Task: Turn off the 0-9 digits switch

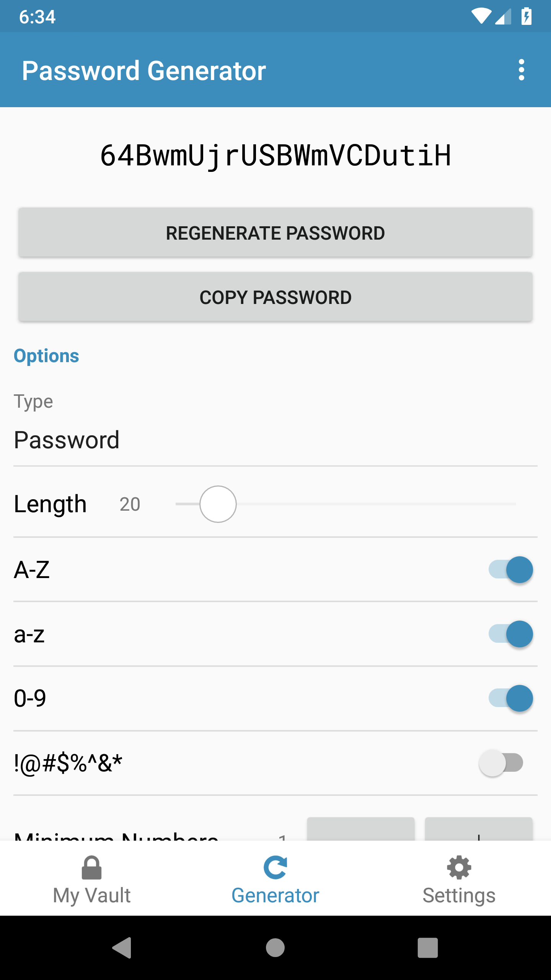Action: pyautogui.click(x=510, y=698)
